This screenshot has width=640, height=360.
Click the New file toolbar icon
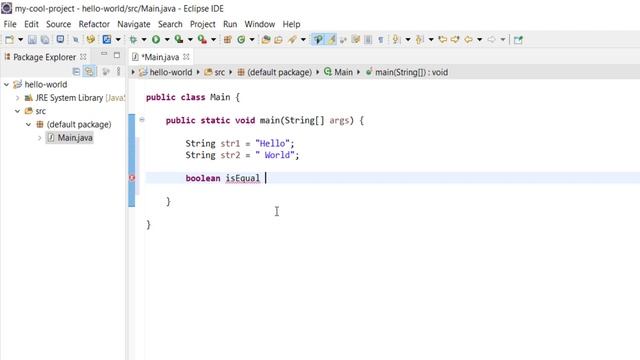[x=9, y=40]
